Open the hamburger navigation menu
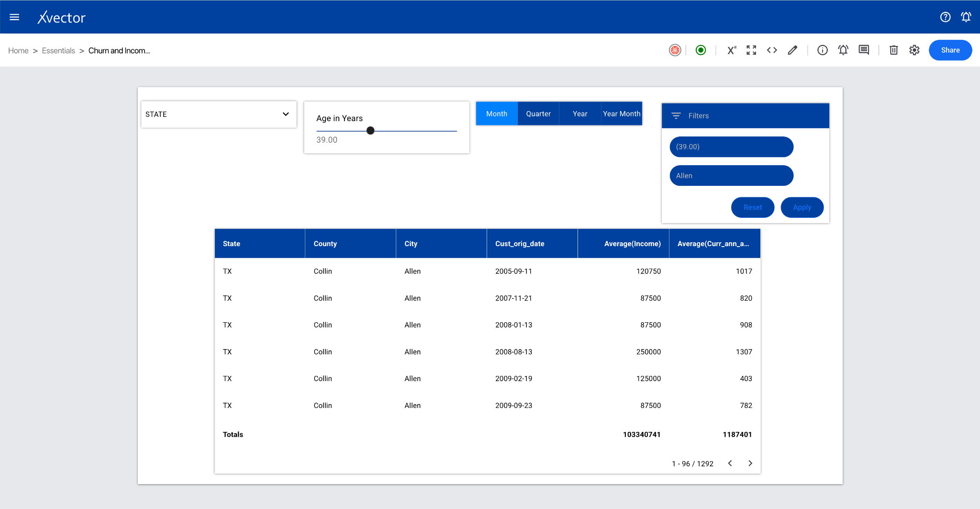 point(14,17)
